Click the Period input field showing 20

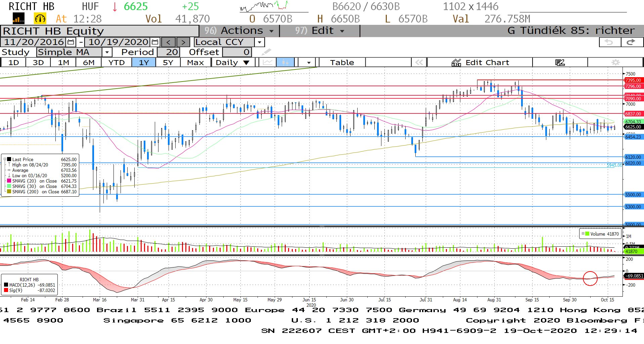tap(169, 52)
